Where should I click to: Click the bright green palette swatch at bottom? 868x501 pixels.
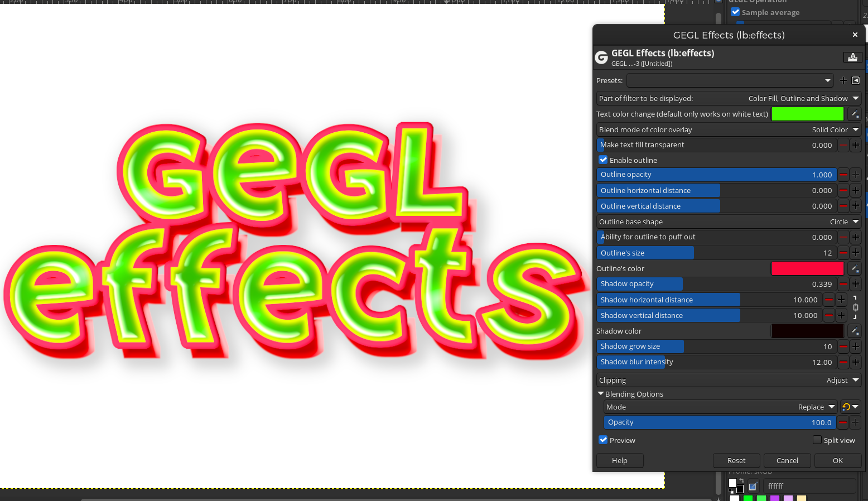pos(748,498)
